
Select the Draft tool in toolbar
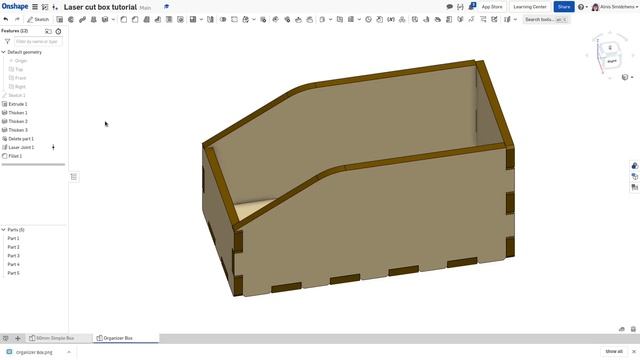(147, 19)
